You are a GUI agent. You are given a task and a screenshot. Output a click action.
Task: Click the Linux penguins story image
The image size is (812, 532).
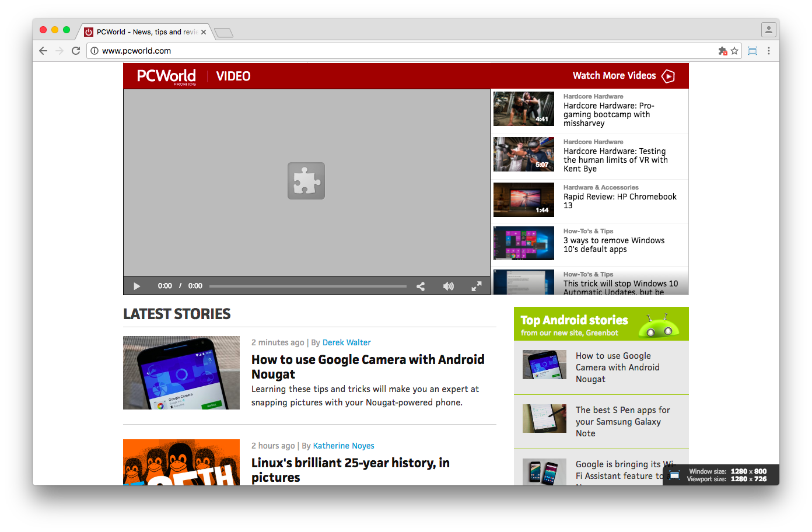click(x=181, y=462)
